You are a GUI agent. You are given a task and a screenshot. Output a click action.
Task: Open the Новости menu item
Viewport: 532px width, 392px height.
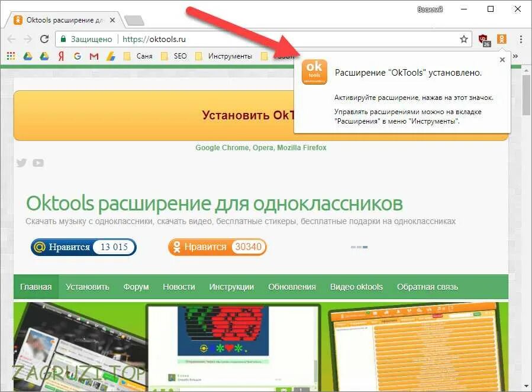179,287
